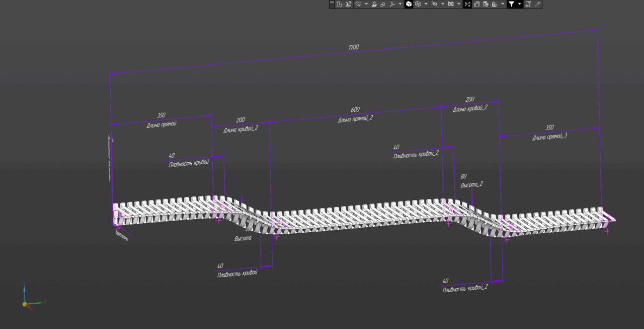Toggle the highlighted constraints display button
The width and height of the screenshot is (644, 329).
tap(467, 4)
